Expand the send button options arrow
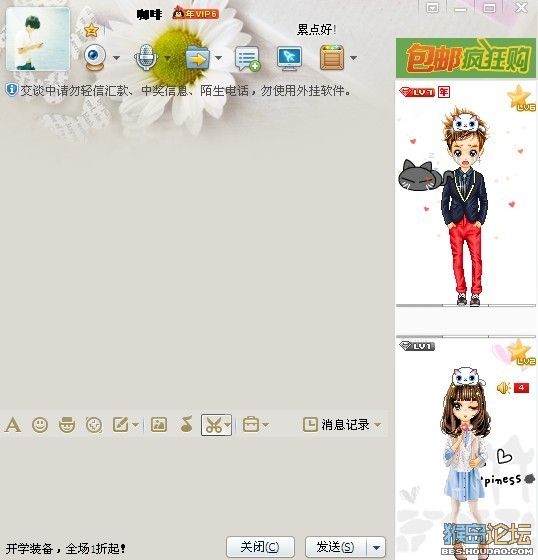The image size is (538, 560). click(x=376, y=547)
